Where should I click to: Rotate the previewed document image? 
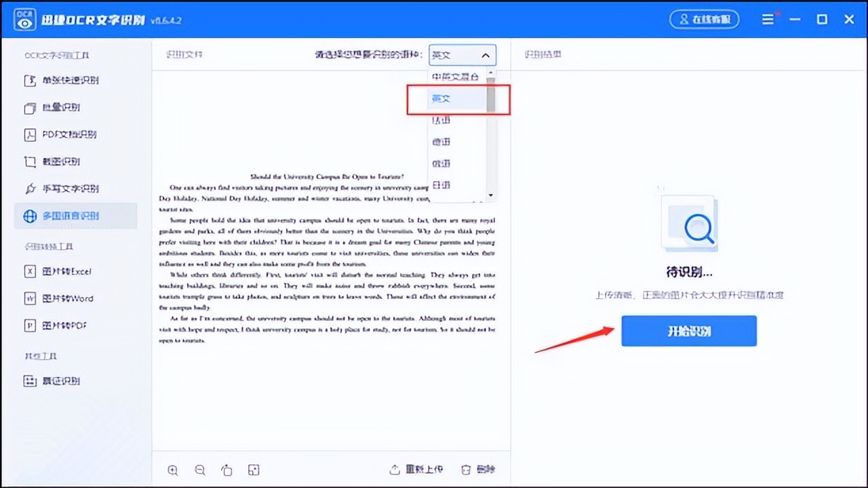(226, 470)
